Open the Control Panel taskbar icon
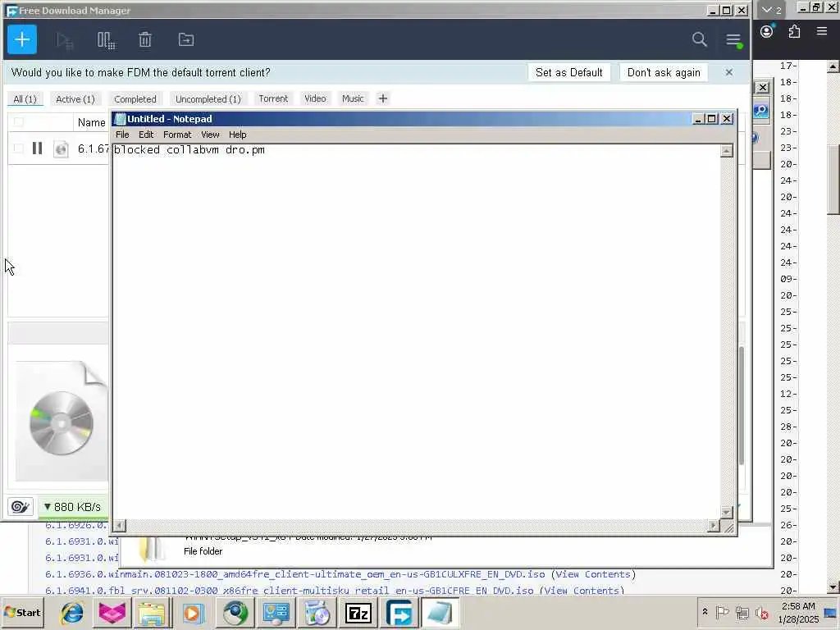Viewport: 840px width, 630px height. [x=276, y=613]
